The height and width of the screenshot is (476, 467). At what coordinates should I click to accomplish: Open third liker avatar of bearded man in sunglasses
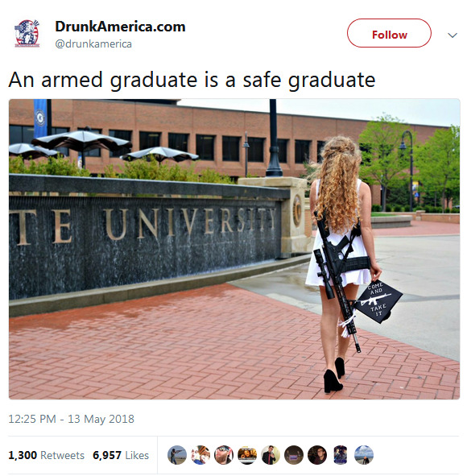224,455
